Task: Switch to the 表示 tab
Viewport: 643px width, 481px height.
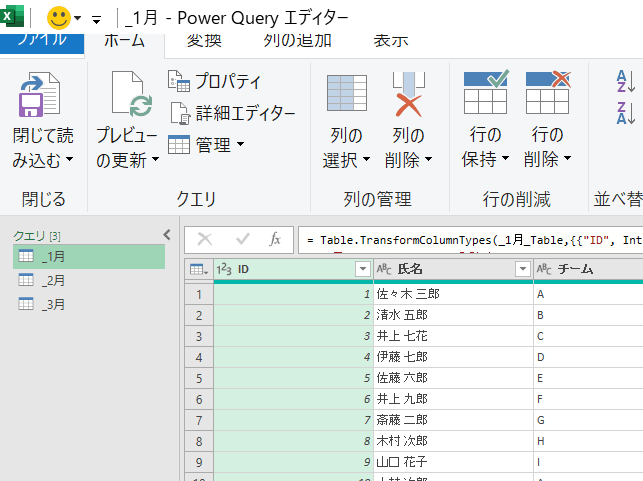Action: pyautogui.click(x=390, y=41)
